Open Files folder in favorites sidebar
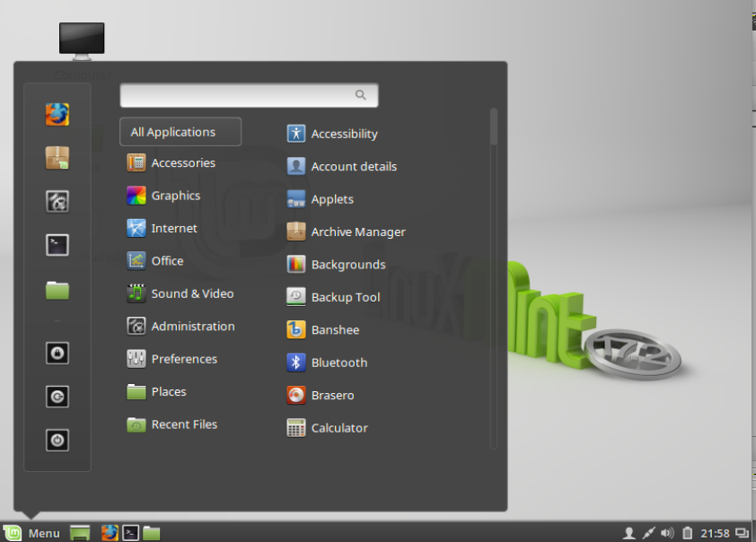 57,290
